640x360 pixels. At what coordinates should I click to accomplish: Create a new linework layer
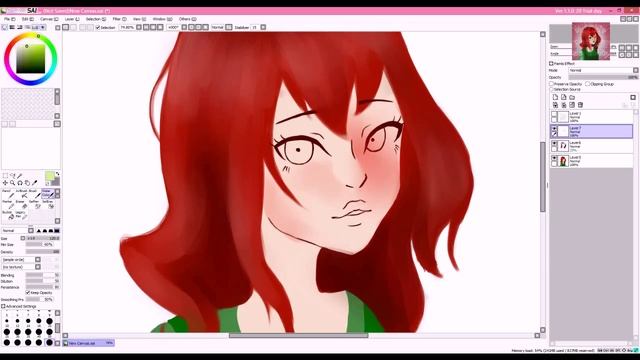click(x=564, y=97)
